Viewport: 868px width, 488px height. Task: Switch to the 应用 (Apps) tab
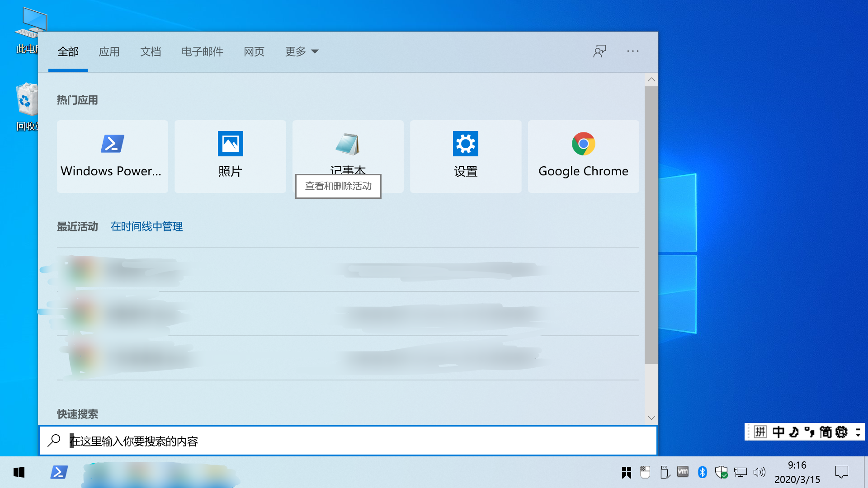coord(109,52)
